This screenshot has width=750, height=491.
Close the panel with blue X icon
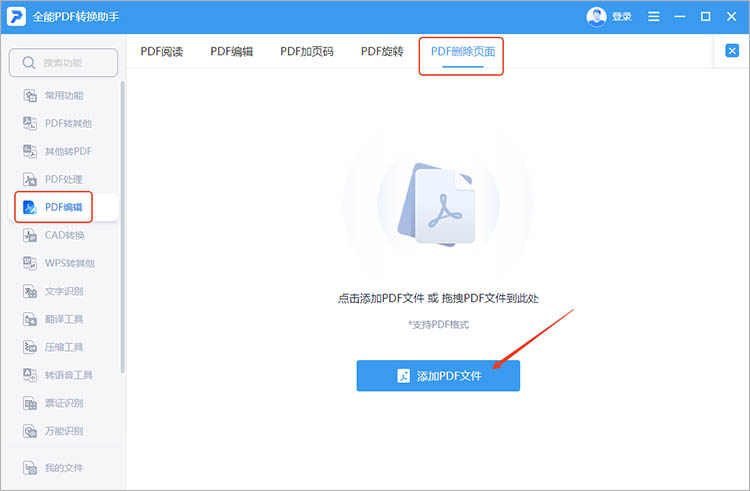tap(732, 51)
